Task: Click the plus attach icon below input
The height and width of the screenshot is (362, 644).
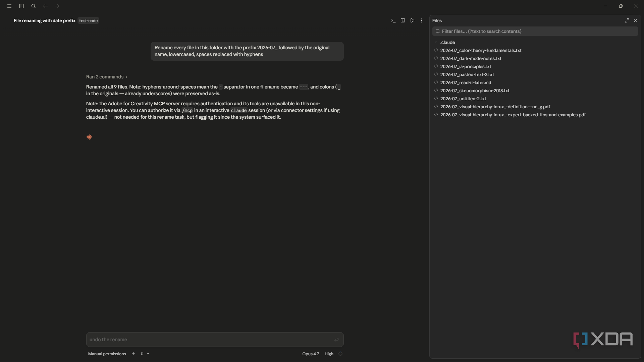Action: (133, 354)
